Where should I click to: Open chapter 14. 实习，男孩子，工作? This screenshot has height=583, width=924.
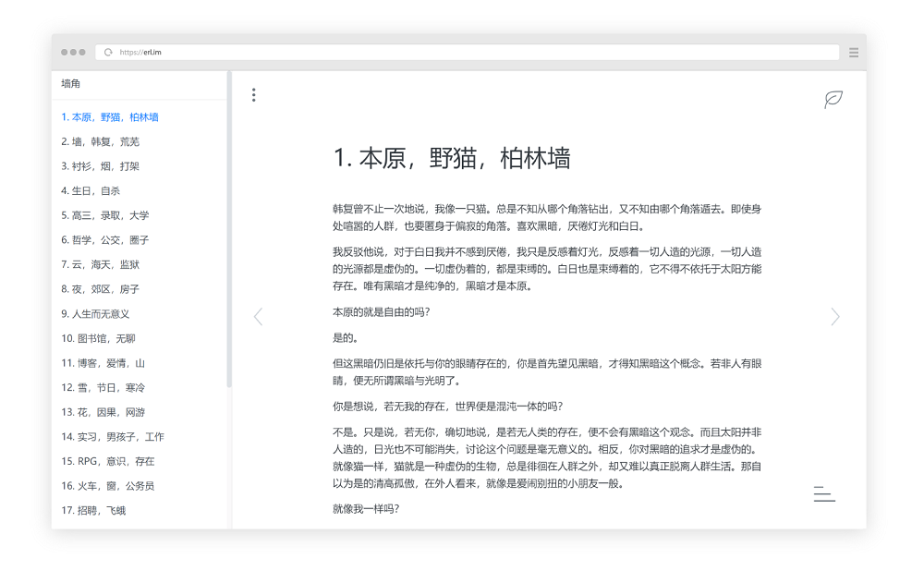(x=113, y=437)
